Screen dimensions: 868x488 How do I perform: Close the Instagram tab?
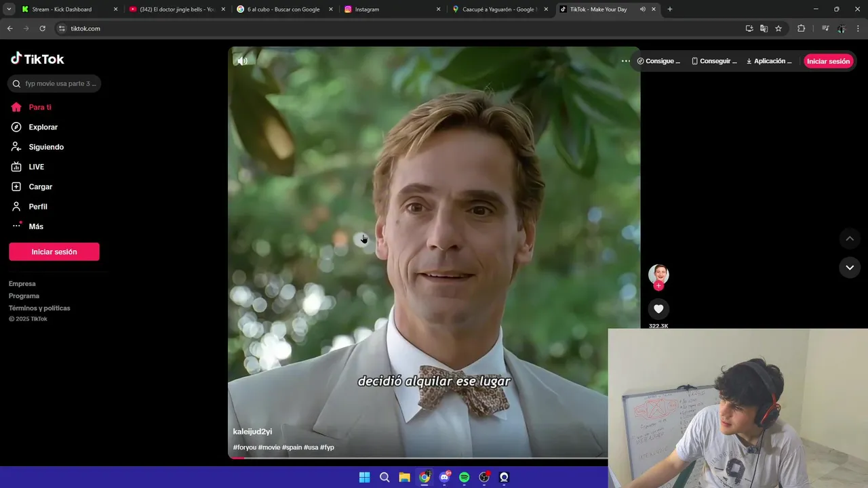pos(438,9)
